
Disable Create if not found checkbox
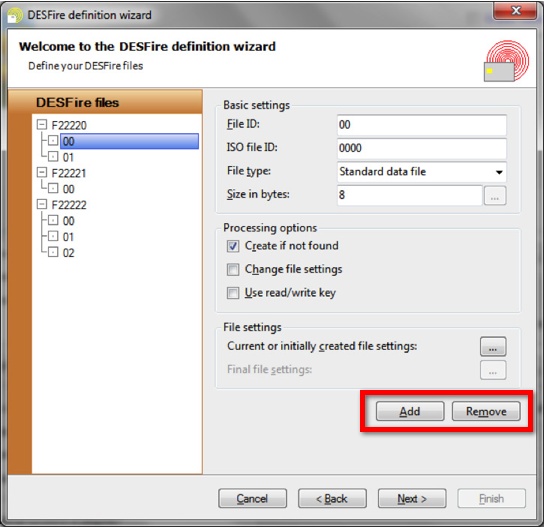point(233,246)
